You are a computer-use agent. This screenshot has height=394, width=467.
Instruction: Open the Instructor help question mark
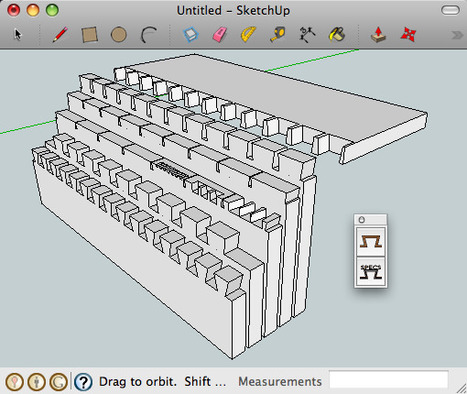pos(83,382)
